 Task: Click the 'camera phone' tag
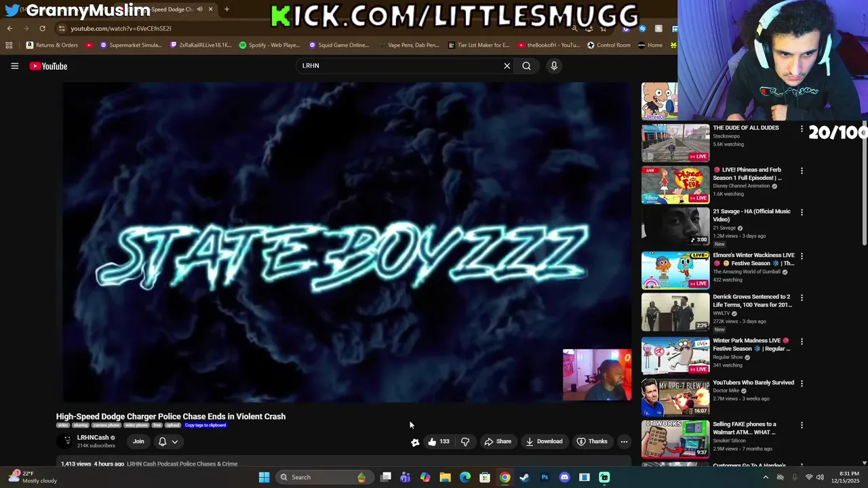pos(106,425)
